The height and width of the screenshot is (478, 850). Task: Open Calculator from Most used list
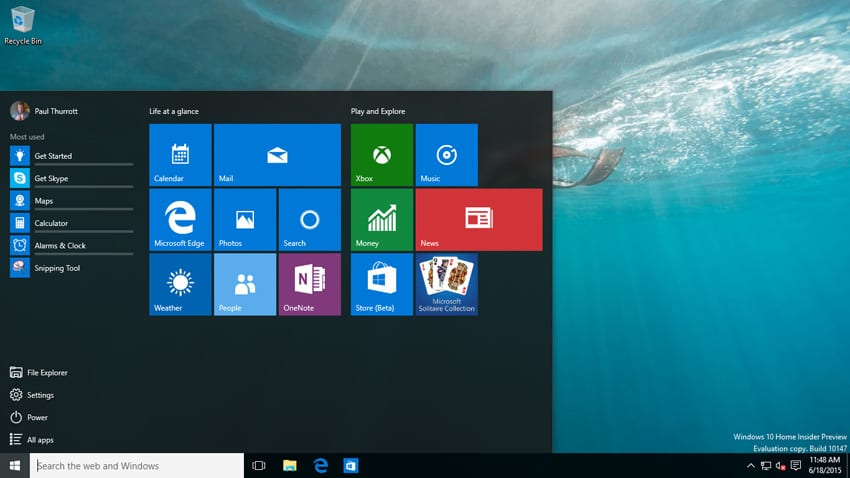coord(72,223)
